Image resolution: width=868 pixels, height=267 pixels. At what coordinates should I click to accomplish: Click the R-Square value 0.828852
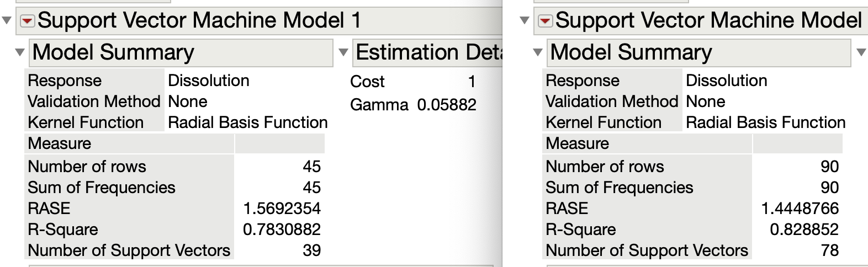click(x=804, y=229)
